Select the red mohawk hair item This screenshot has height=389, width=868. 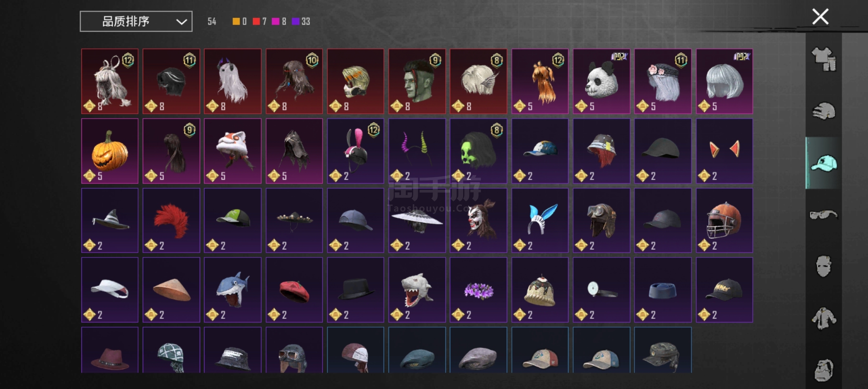click(x=171, y=220)
